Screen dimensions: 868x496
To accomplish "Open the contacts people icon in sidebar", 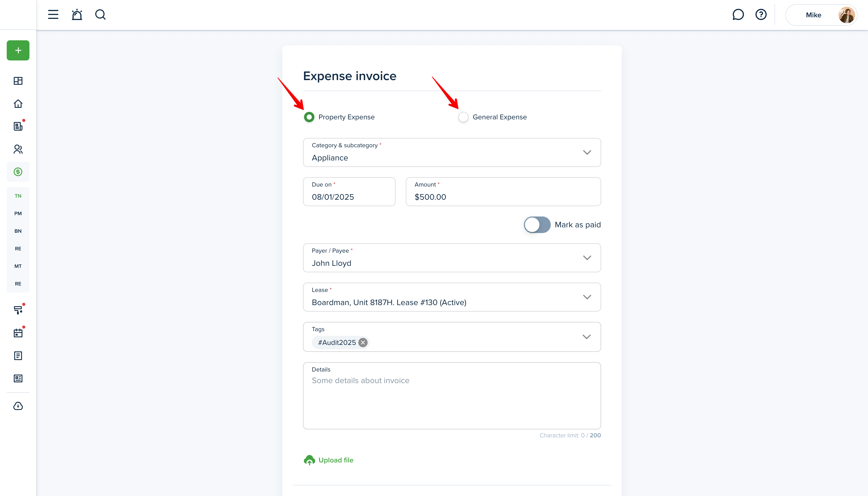I will point(18,149).
